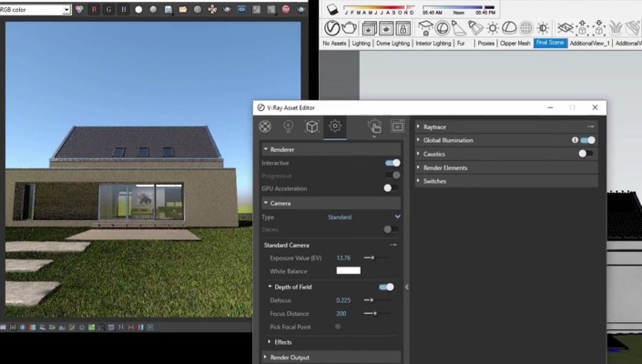This screenshot has height=364, width=642.
Task: Open the Lights tab bulb icon
Action: 288,127
